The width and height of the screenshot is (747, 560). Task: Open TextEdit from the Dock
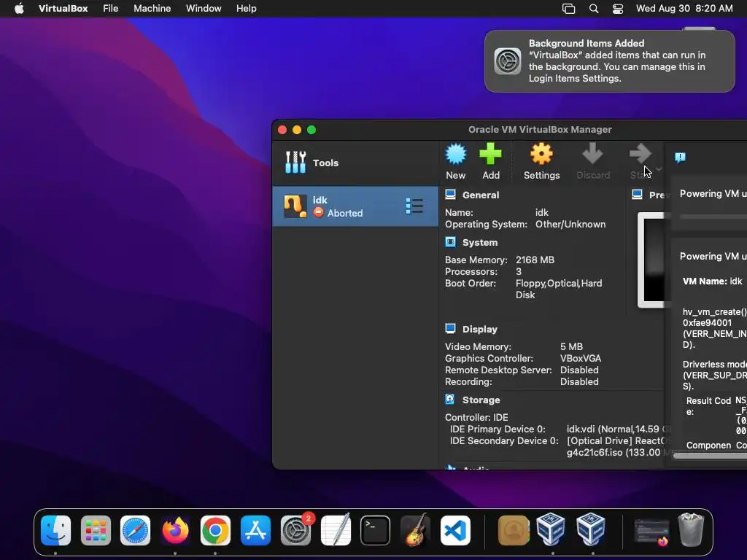(x=336, y=531)
